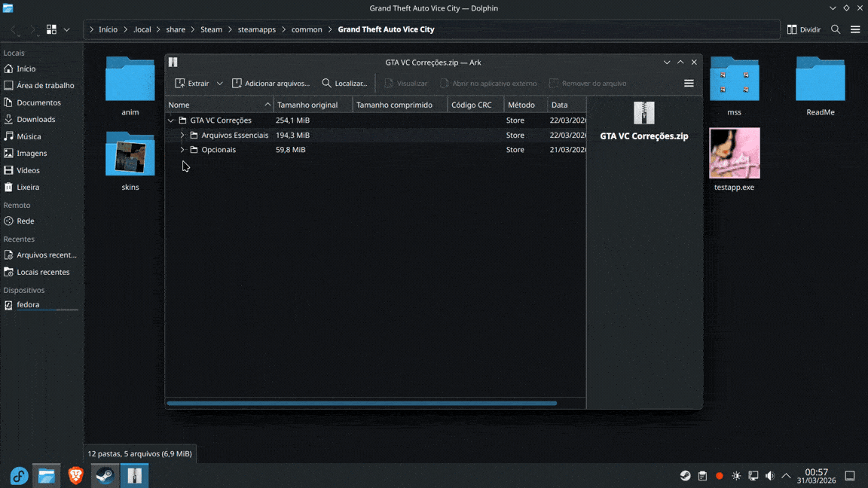Sort by Tamanho original column
This screenshot has width=868, height=488.
[313, 105]
